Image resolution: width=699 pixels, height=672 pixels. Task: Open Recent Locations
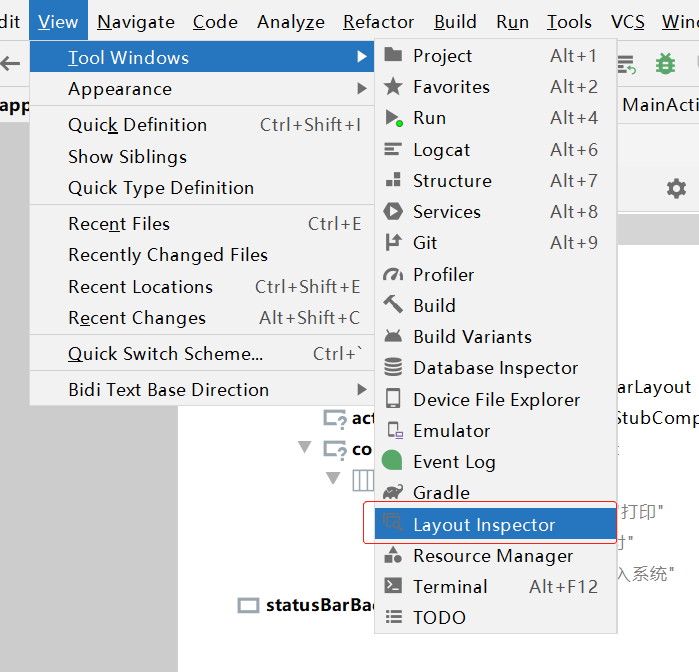(x=202, y=287)
